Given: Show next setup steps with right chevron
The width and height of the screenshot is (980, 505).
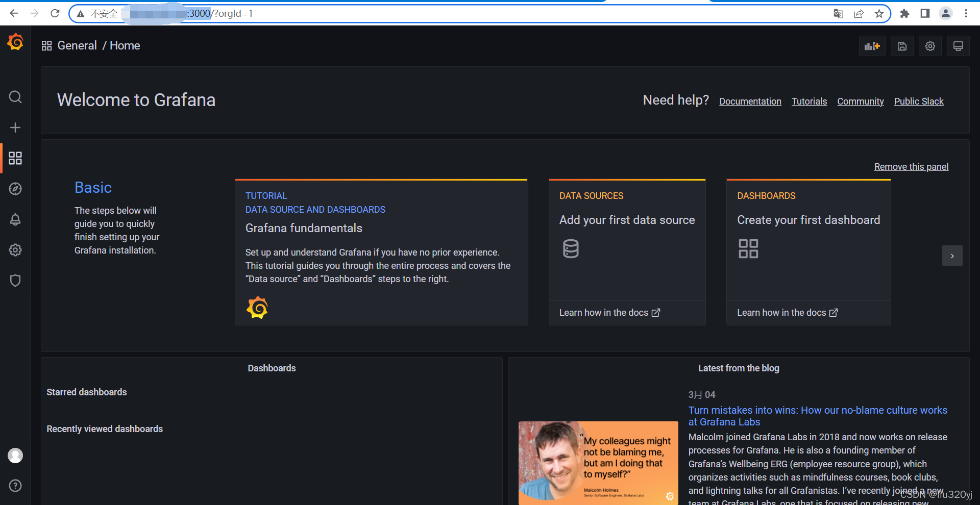Looking at the screenshot, I should (952, 256).
